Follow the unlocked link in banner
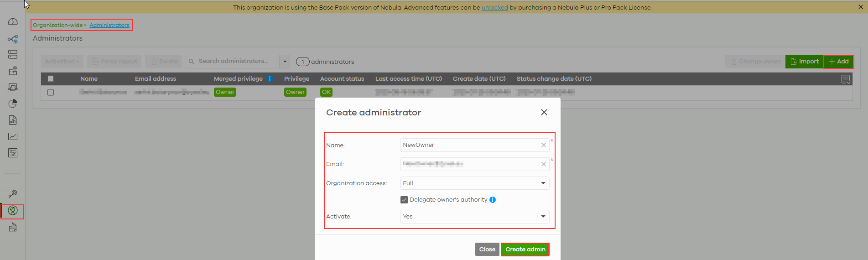 [x=494, y=8]
